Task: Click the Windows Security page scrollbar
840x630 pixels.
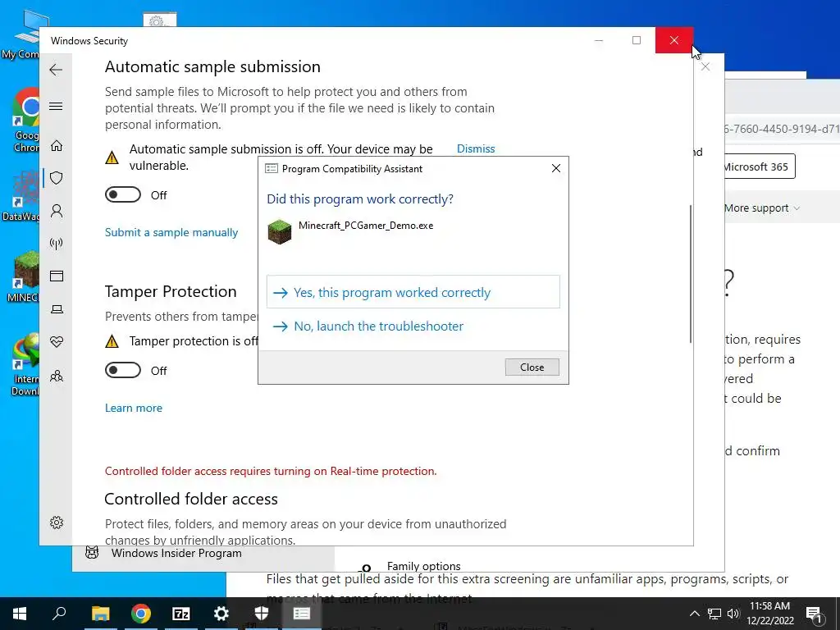Action: click(x=690, y=274)
